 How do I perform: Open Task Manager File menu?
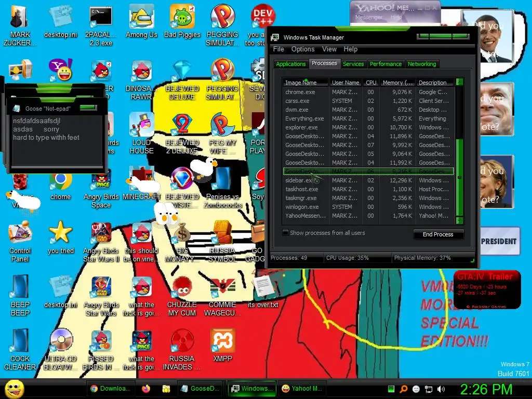click(278, 49)
